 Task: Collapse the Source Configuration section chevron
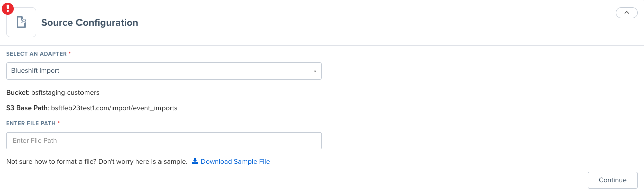pos(626,13)
